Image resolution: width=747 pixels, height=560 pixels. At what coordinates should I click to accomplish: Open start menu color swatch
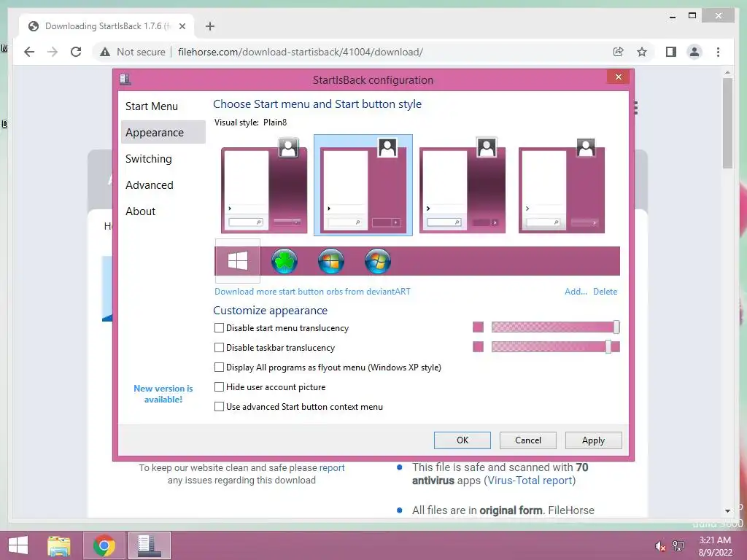point(478,327)
